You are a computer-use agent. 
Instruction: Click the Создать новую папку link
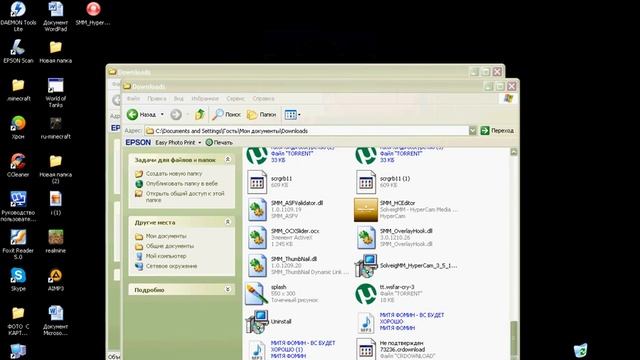point(174,173)
